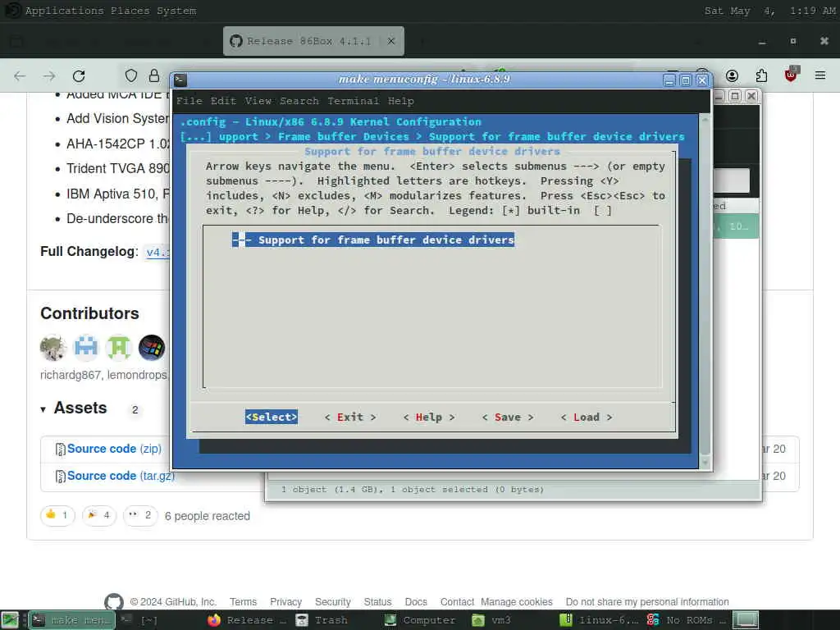Open the terminal Search menu
The image size is (840, 630).
tap(299, 101)
